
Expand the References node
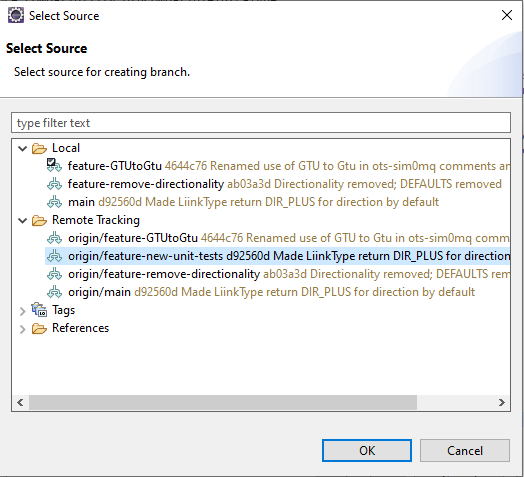tap(22, 329)
